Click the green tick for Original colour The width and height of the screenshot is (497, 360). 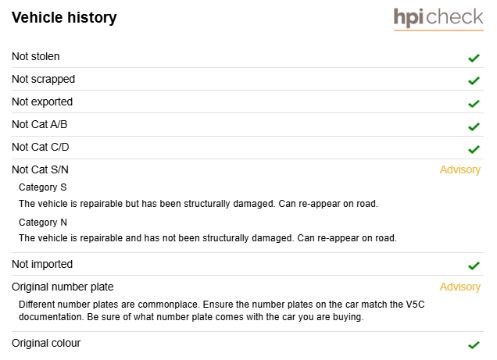[474, 345]
